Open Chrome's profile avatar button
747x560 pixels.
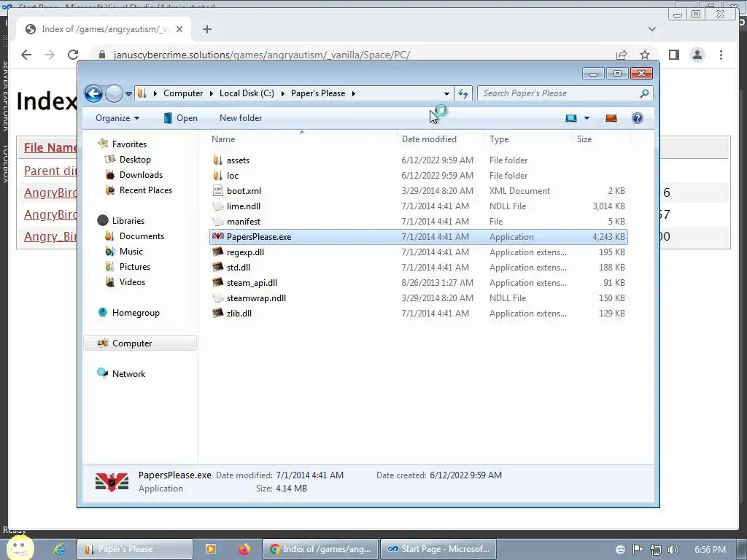click(x=697, y=55)
